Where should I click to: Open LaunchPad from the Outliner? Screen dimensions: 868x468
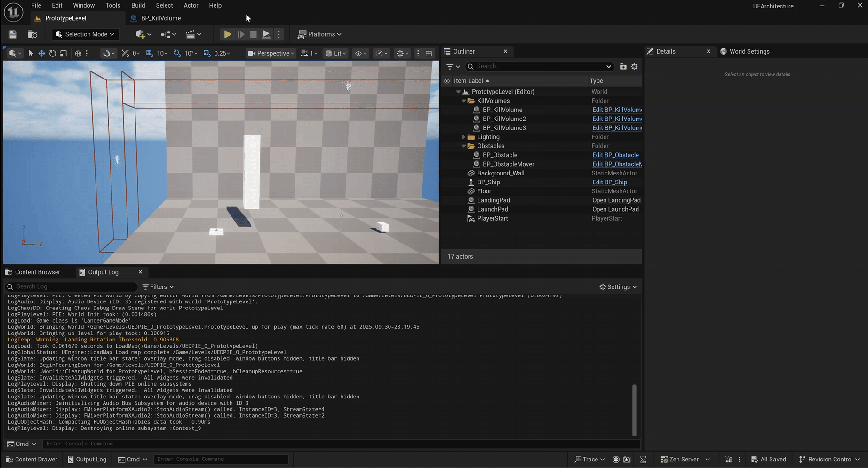[x=615, y=209]
